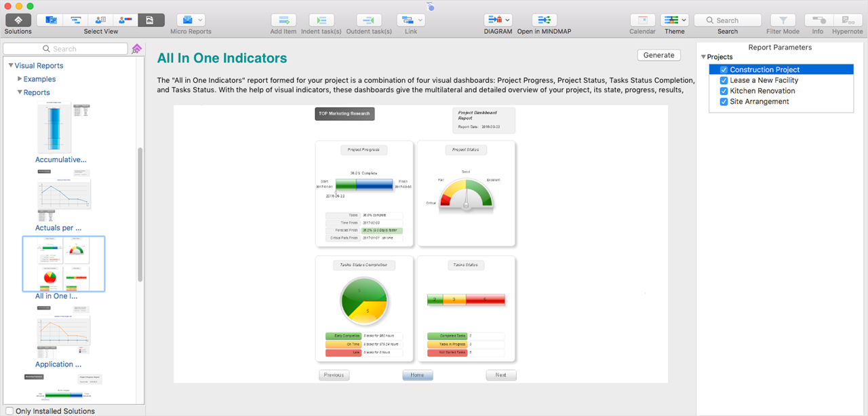Click the 'Reports' tree label
This screenshot has width=868, height=416.
pos(37,92)
